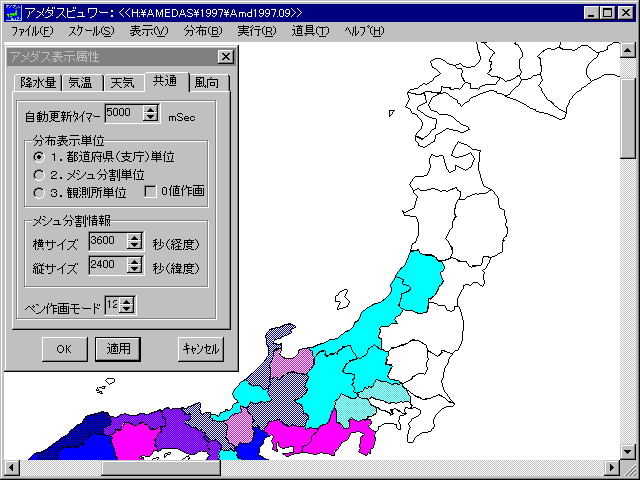Decrease the 縦サイズ value

[134, 269]
